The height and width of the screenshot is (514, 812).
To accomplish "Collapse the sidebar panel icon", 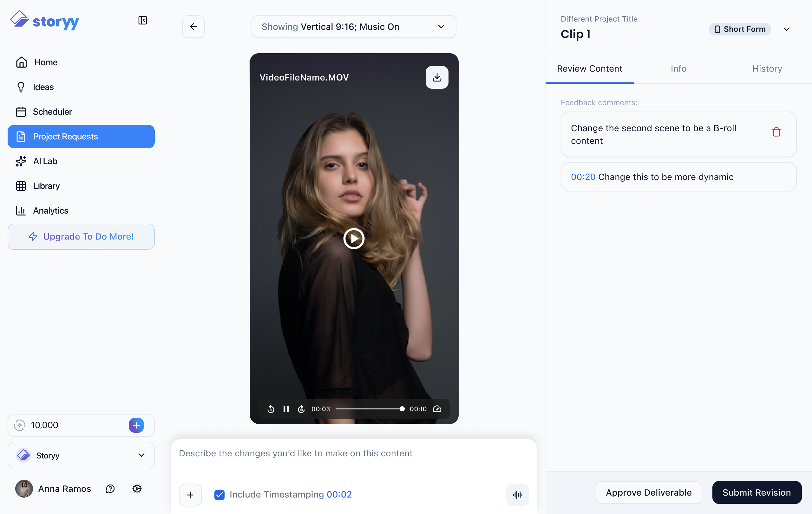I will [x=143, y=20].
